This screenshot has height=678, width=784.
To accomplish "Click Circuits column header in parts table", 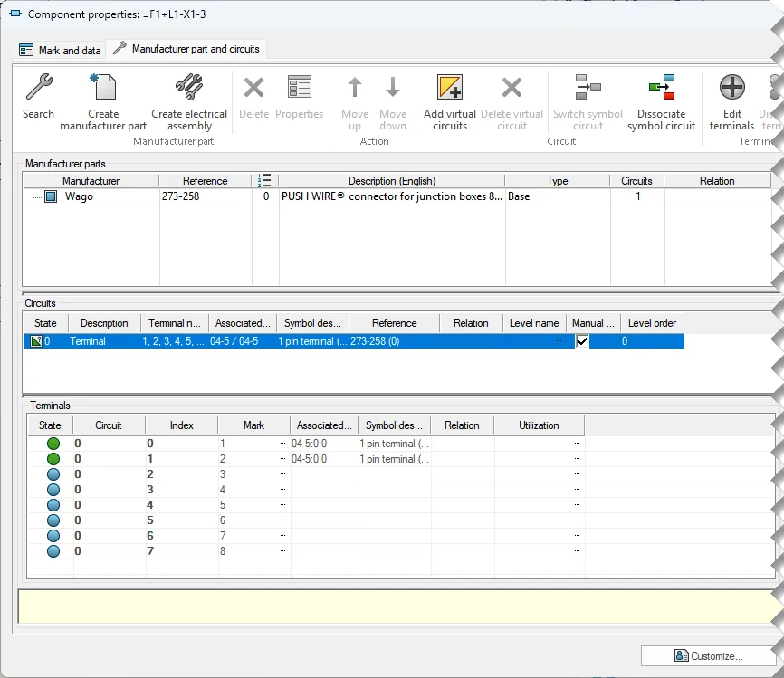I will [636, 180].
